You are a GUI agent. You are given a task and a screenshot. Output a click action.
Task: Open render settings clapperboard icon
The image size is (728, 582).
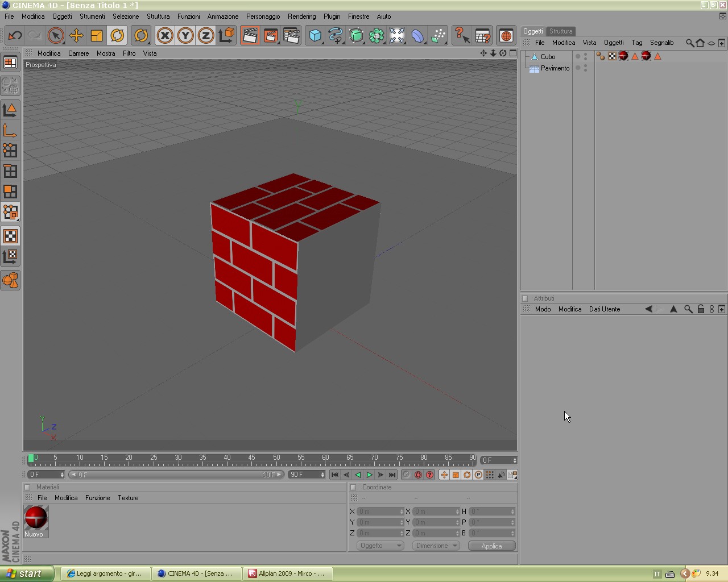[291, 36]
